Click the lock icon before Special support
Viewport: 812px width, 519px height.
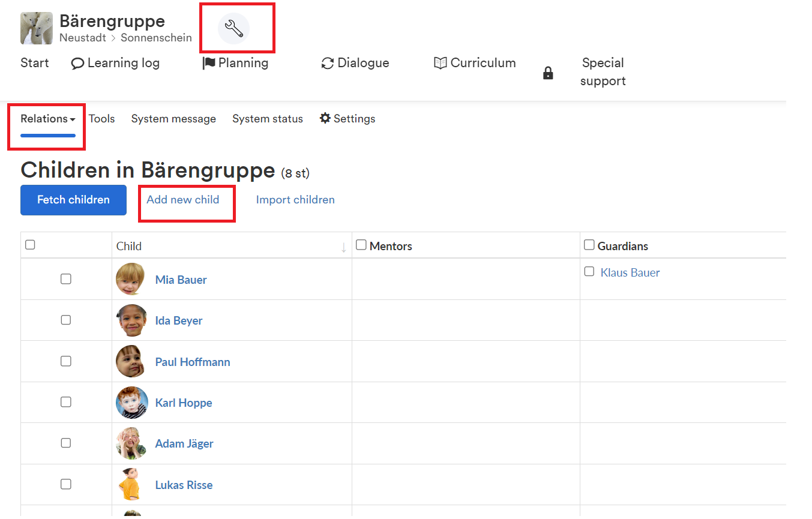coord(548,73)
